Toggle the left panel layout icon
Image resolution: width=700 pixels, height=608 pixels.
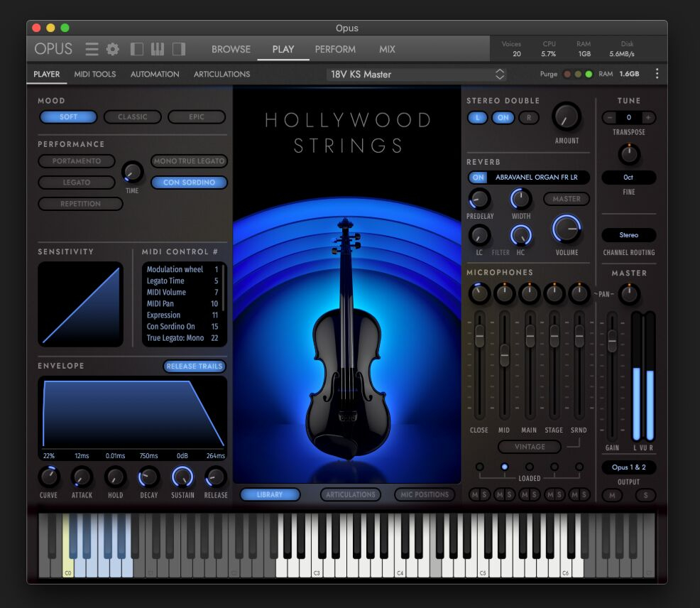point(137,49)
